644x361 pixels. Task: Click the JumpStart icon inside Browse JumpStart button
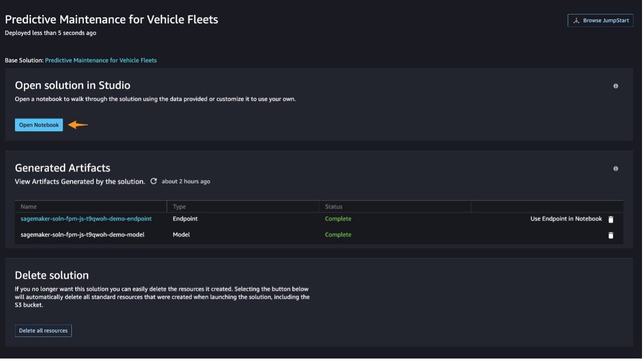576,20
